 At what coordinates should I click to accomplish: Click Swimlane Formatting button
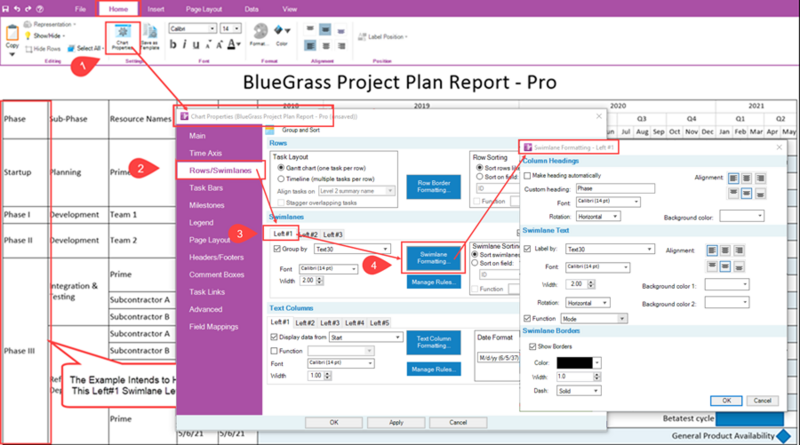point(433,258)
